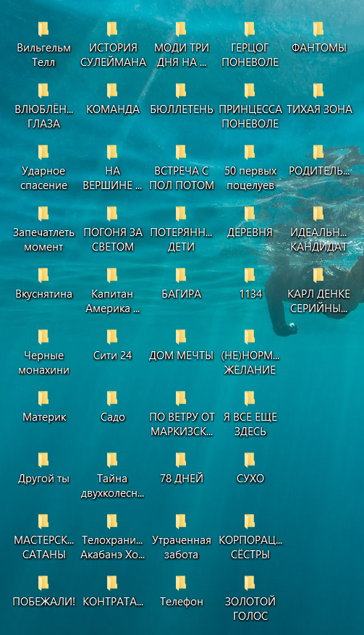
Task: Select the Вкуснятина folder icon
Action: click(x=43, y=275)
